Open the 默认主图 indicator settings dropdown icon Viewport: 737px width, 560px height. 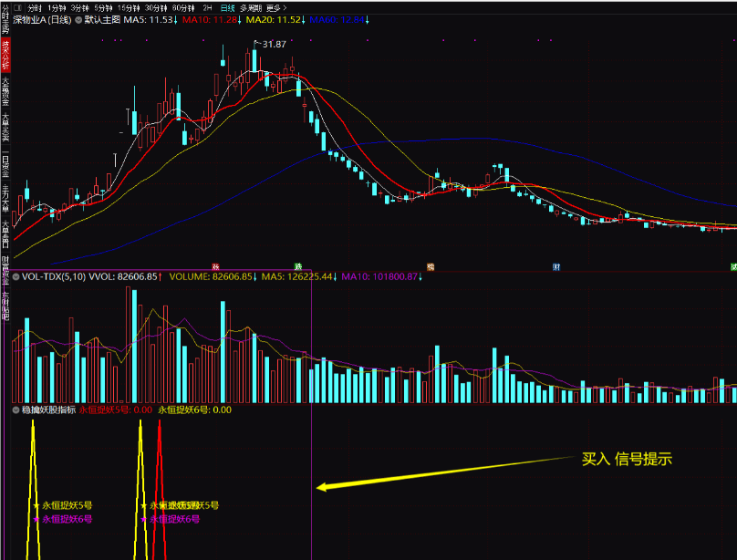click(x=78, y=20)
